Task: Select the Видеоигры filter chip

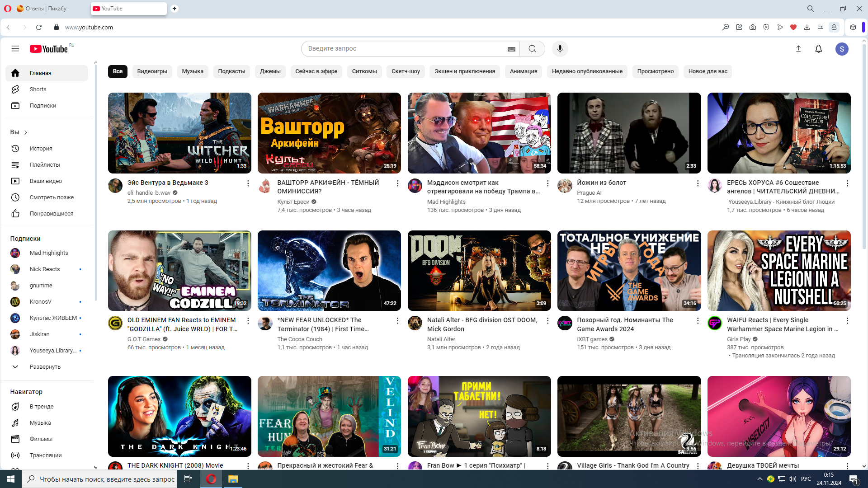Action: point(152,71)
